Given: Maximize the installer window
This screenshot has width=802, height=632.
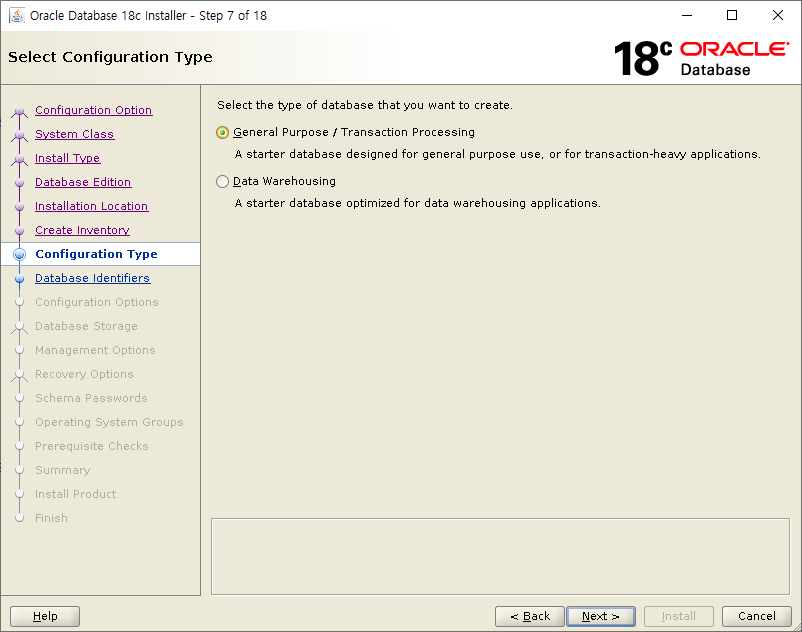Looking at the screenshot, I should (x=732, y=15).
